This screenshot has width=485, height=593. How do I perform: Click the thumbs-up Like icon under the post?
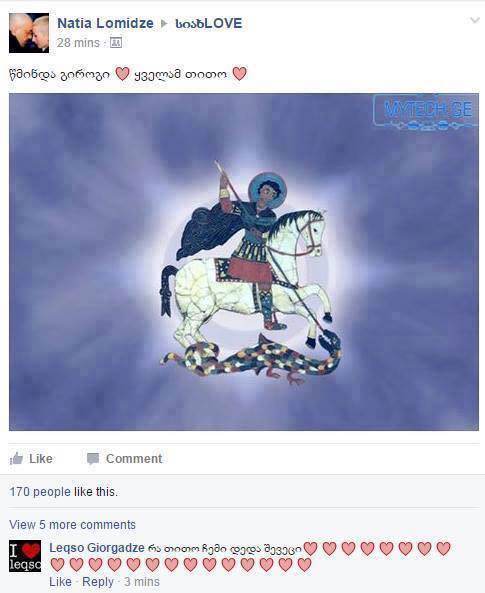16,458
